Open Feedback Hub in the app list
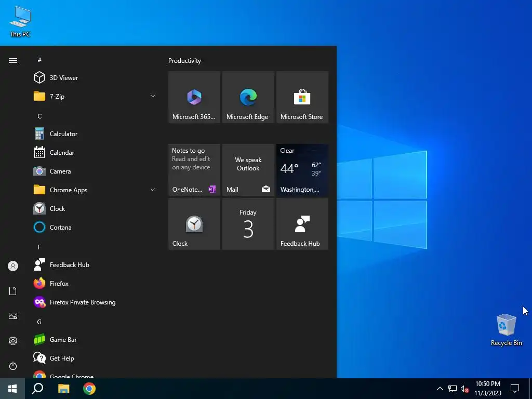The image size is (532, 399). click(95, 264)
